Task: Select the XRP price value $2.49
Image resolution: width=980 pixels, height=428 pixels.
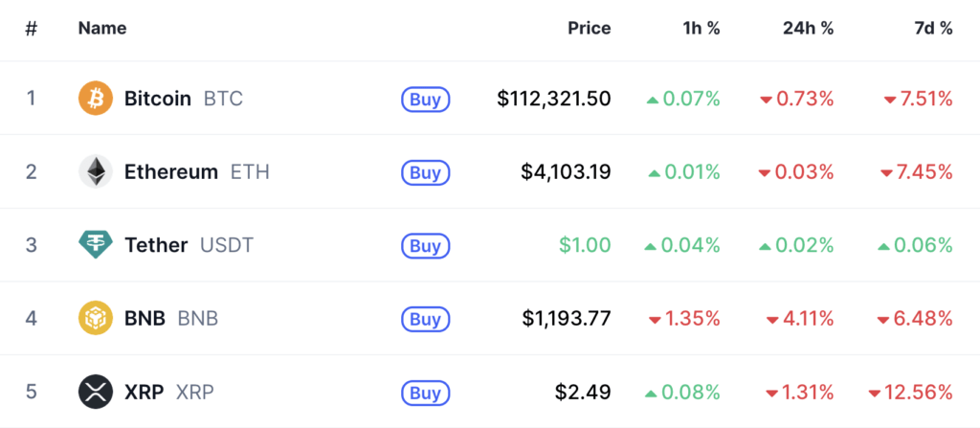Action: tap(582, 393)
